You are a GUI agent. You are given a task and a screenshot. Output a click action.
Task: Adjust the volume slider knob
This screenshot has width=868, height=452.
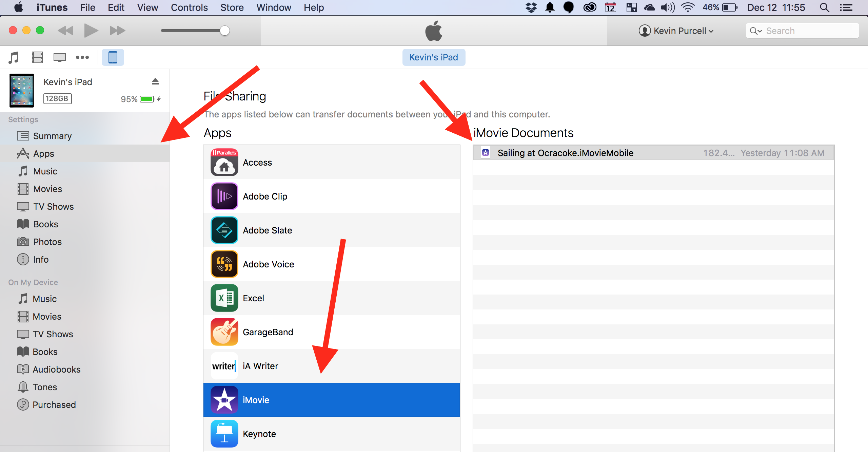click(225, 31)
